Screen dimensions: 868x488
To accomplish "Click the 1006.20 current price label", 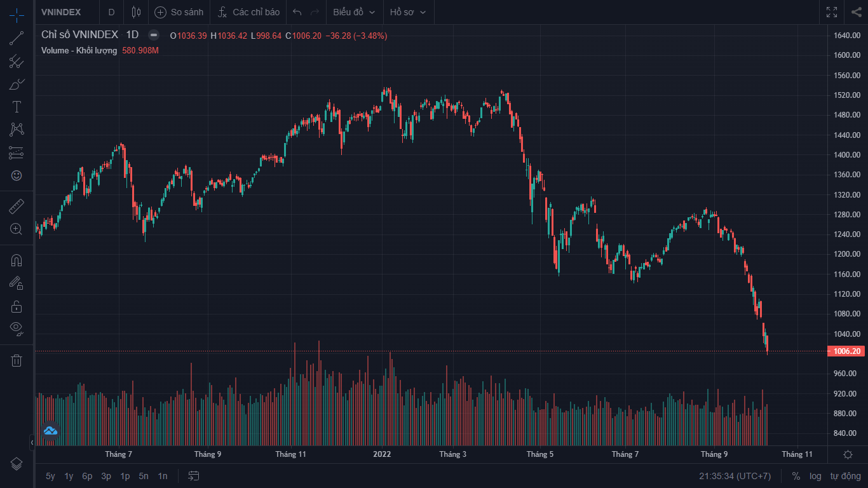I will 846,351.
